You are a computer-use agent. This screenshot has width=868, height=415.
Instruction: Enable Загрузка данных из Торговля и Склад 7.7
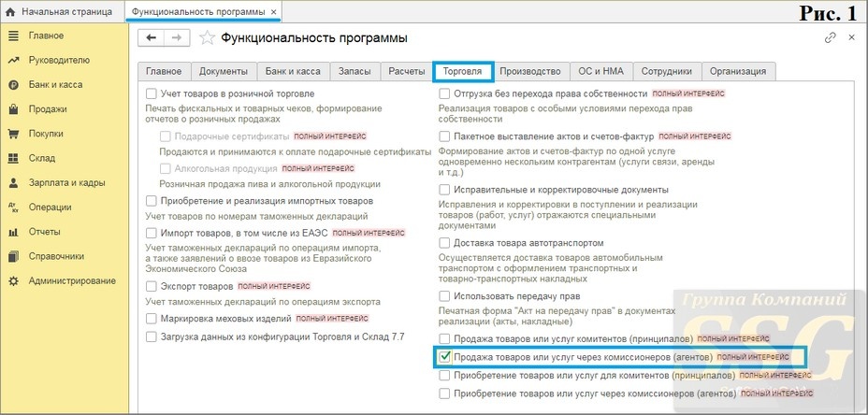(152, 336)
